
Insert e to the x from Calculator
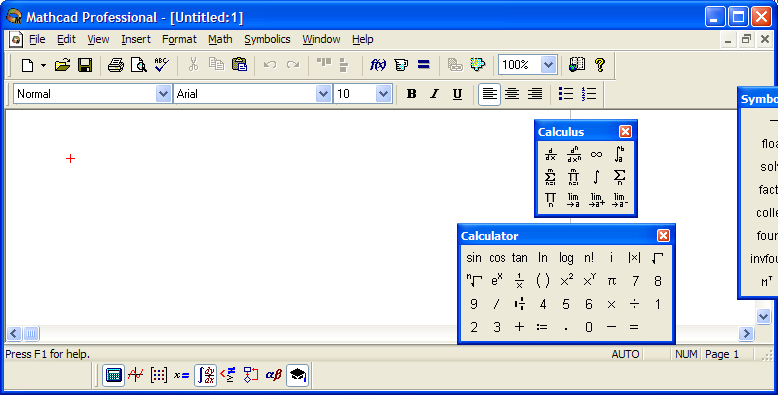(497, 281)
